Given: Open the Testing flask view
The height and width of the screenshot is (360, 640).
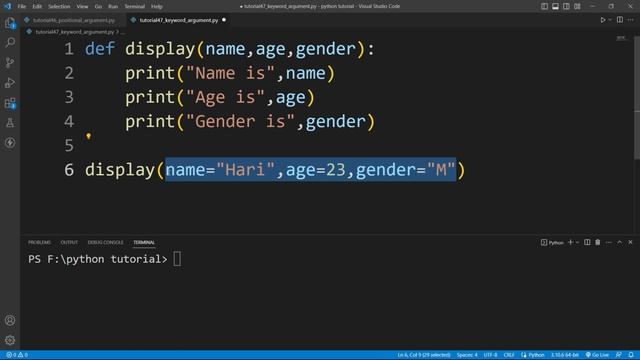Looking at the screenshot, I should coord(10,122).
